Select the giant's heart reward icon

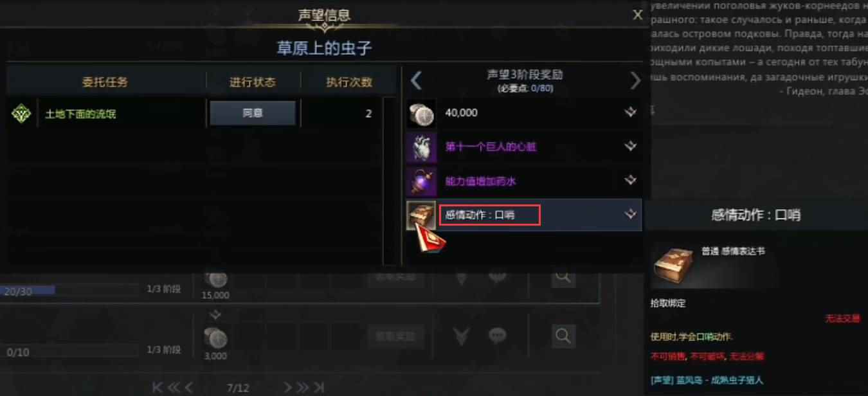421,147
